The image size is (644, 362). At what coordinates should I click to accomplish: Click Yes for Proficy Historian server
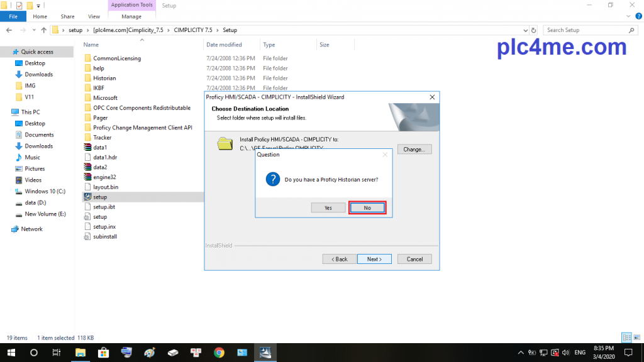tap(328, 207)
